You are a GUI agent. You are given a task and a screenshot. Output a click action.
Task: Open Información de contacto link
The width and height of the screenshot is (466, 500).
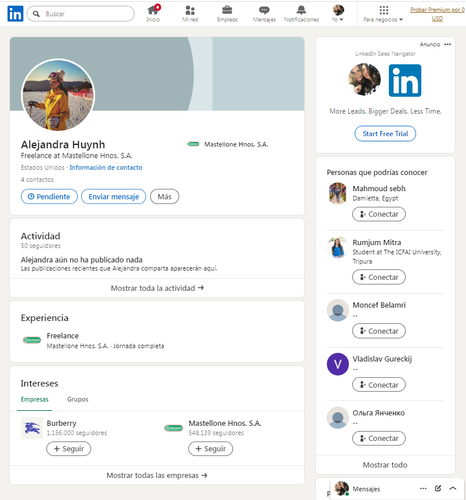pos(106,167)
